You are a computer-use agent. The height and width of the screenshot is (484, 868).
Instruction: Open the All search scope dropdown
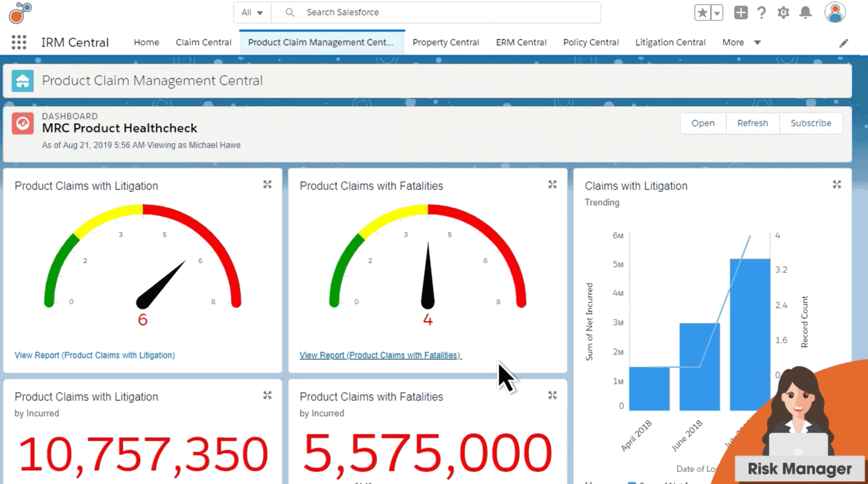[252, 12]
